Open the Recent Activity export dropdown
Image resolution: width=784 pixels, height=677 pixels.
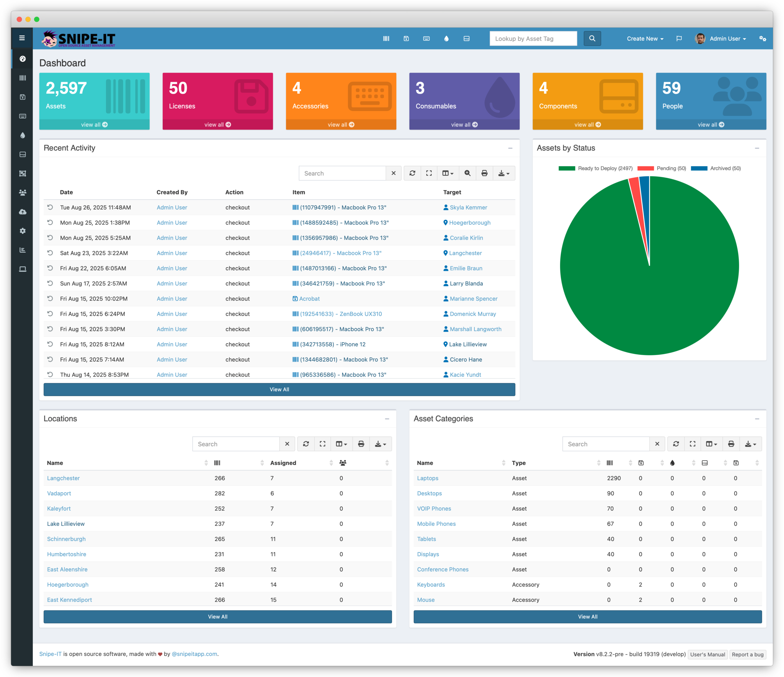click(503, 173)
